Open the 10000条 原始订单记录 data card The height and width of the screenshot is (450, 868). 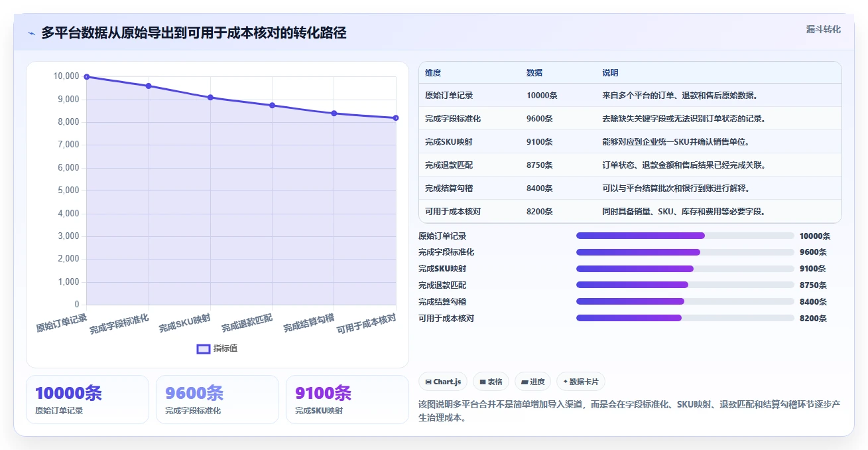click(x=88, y=400)
